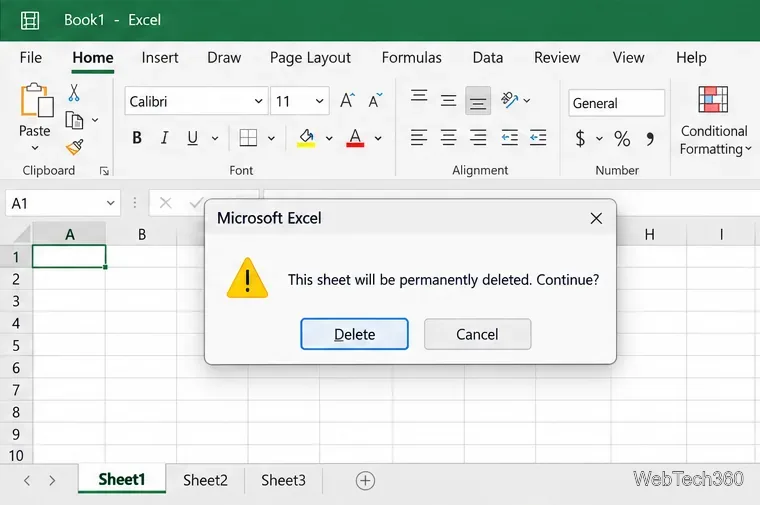760x505 pixels.
Task: Center text horizontally
Action: coord(448,138)
